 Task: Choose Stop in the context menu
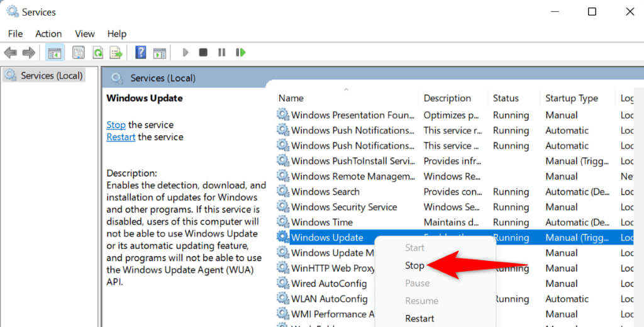415,265
